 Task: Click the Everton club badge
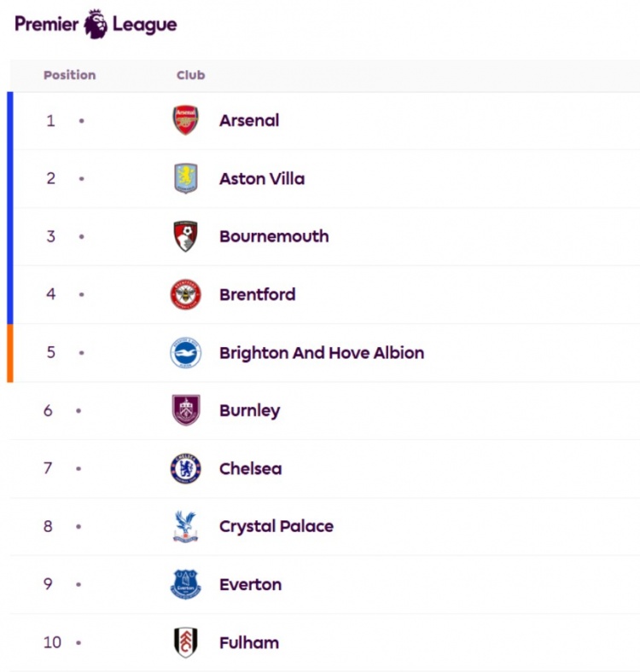tap(185, 584)
